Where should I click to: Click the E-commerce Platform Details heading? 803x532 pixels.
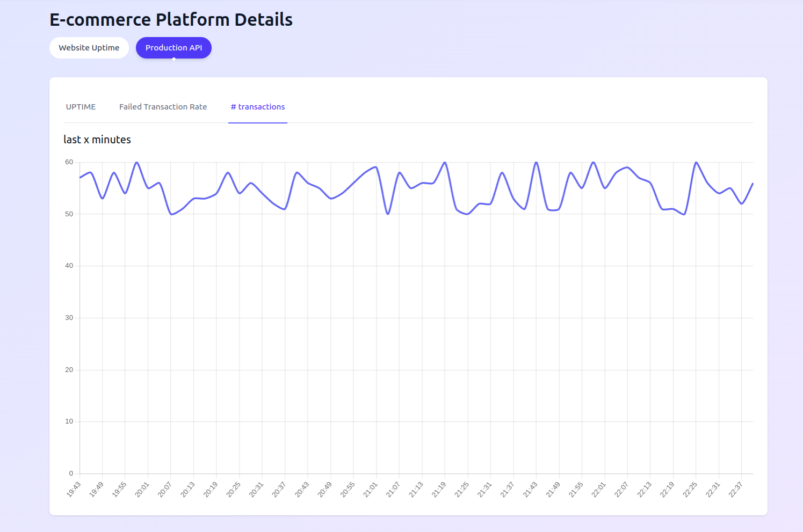pos(171,20)
